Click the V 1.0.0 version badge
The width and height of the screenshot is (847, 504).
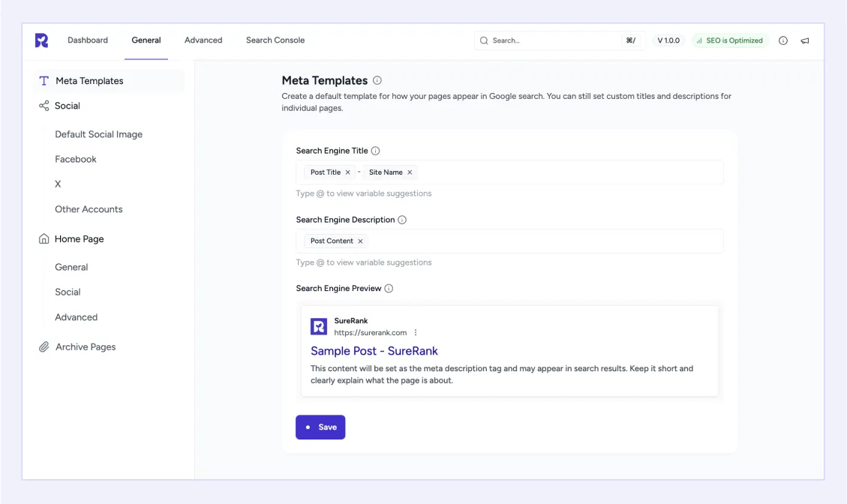(x=668, y=40)
